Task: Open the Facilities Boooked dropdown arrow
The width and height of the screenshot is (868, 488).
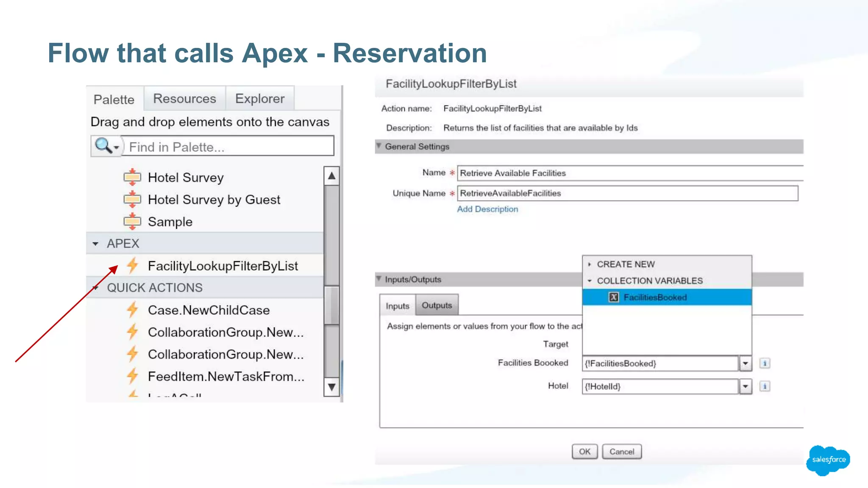Action: click(x=745, y=363)
